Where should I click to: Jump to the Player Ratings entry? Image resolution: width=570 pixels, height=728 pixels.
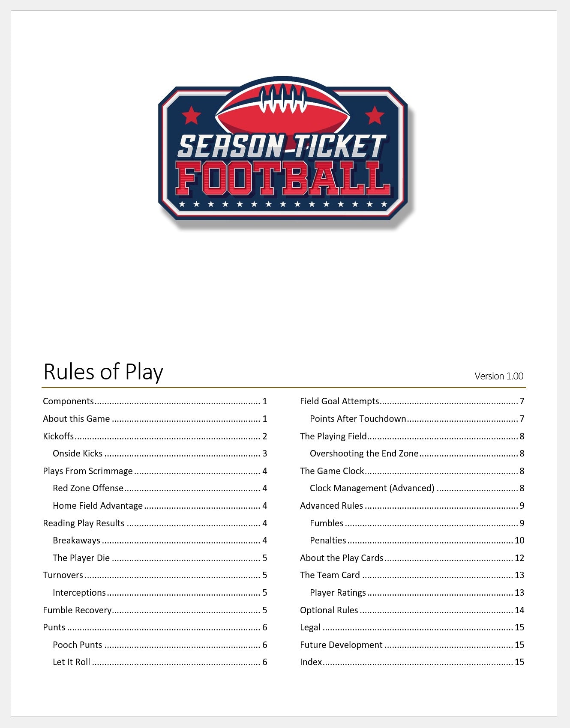point(338,593)
